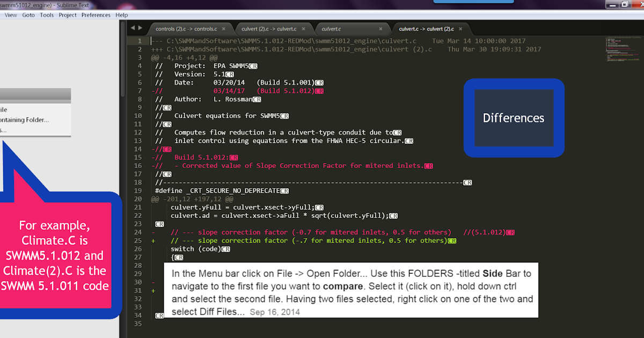This screenshot has width=644, height=338.
Task: Close the italic 'culvert.c' preview tab
Action: [x=381, y=28]
